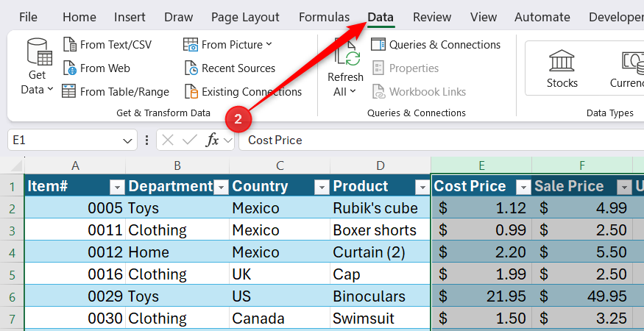
Task: Open the Department column filter dropdown
Action: coord(221,188)
